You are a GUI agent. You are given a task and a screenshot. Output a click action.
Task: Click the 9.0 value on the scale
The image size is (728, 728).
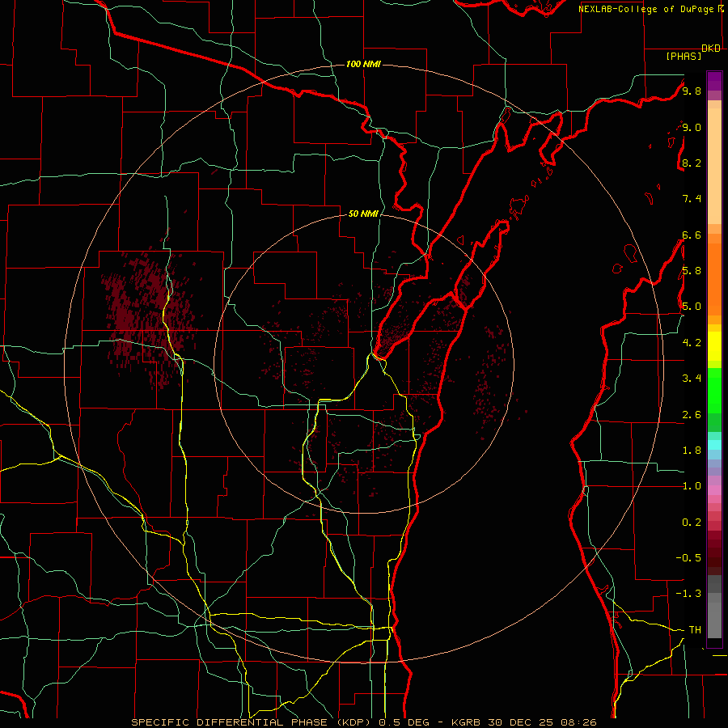coord(692,127)
